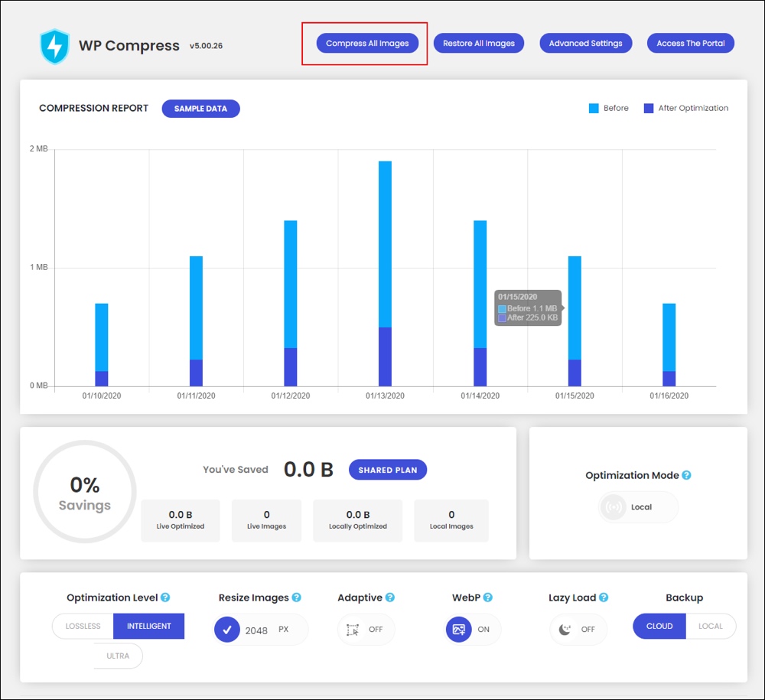The image size is (765, 700).
Task: Click the Shared Plan badge
Action: click(x=388, y=470)
